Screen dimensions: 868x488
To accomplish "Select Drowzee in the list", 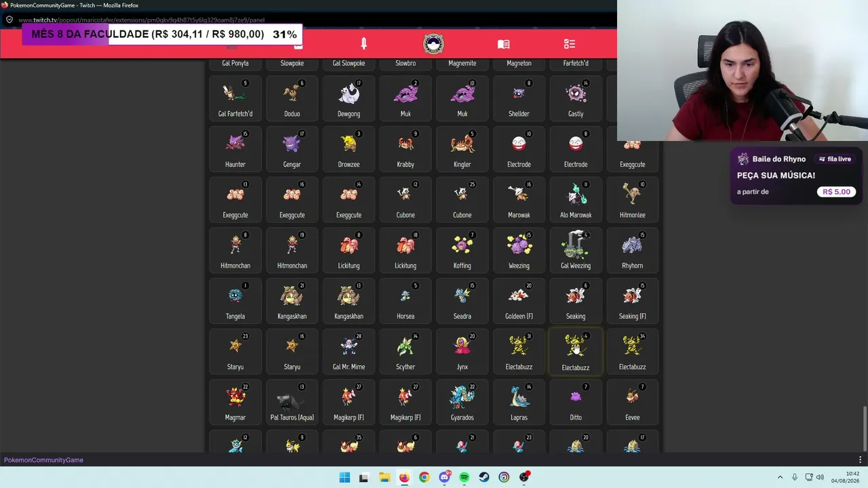I will click(x=349, y=149).
